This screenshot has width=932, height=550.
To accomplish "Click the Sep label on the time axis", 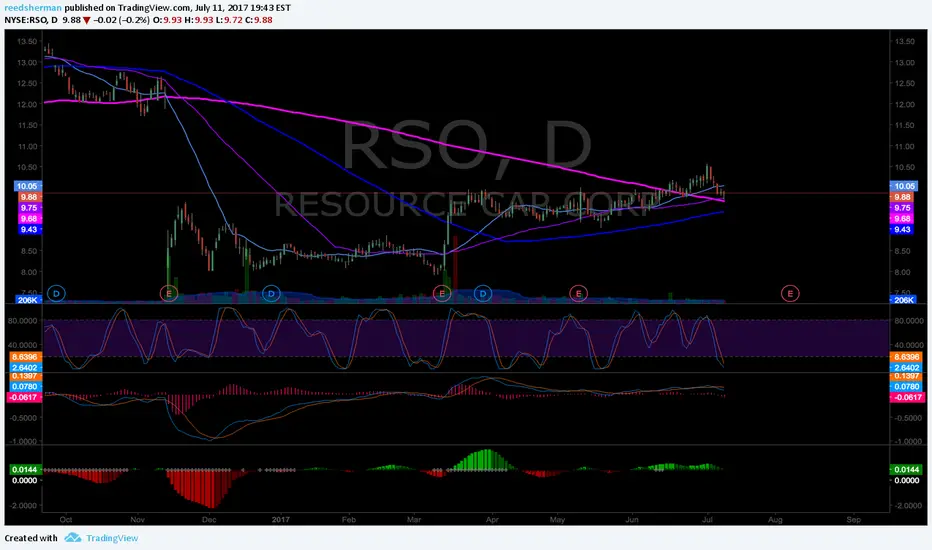I will (854, 519).
